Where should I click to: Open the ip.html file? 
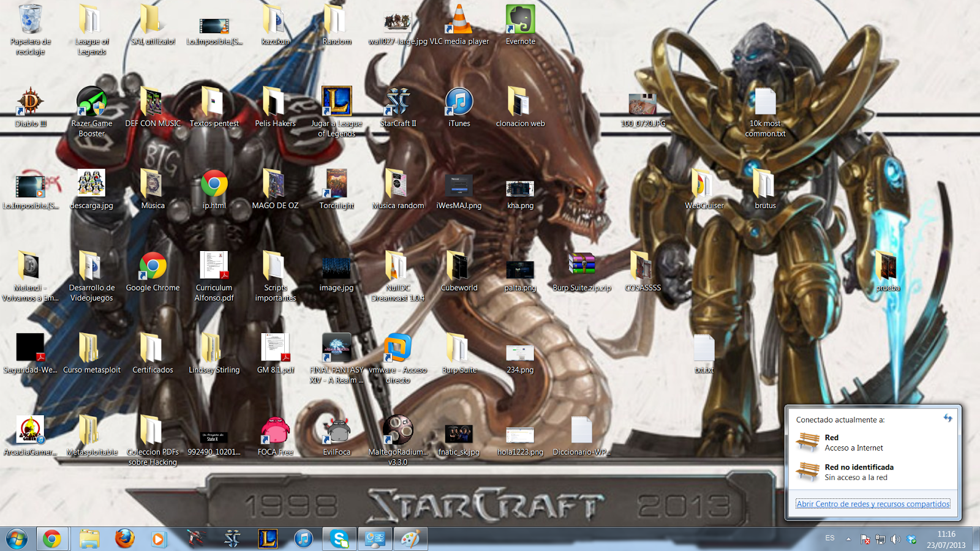(214, 189)
